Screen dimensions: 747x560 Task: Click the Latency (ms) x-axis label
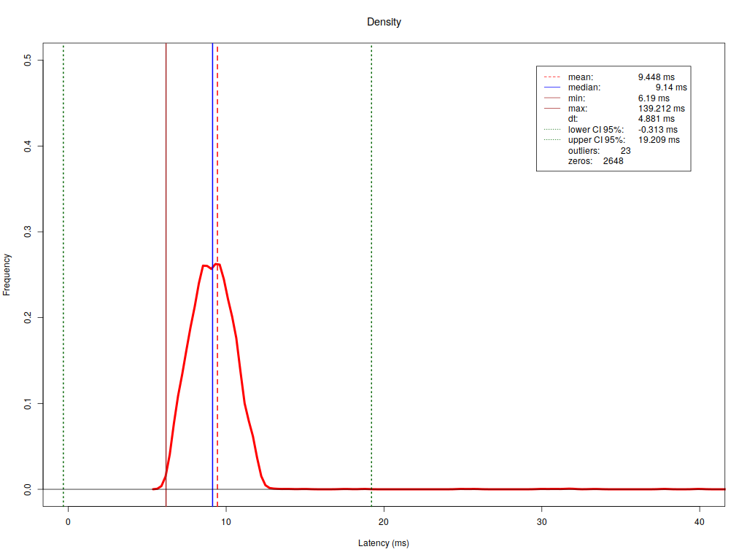[x=384, y=543]
